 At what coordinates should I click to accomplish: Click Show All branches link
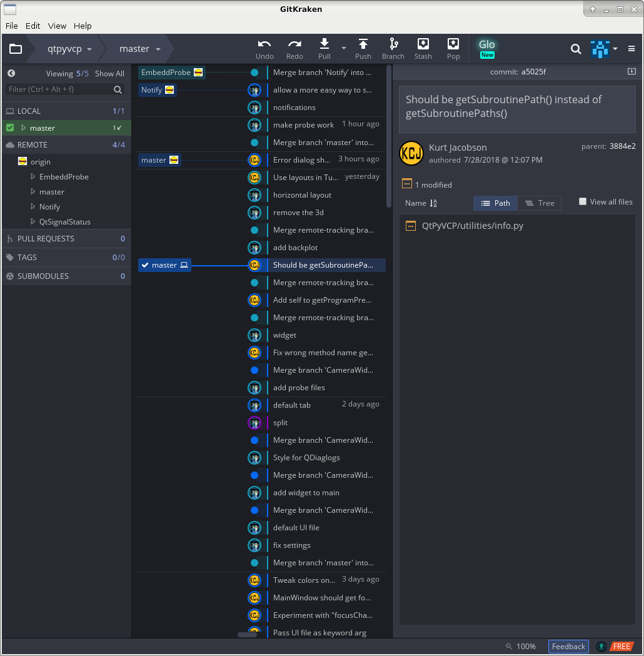coord(109,74)
